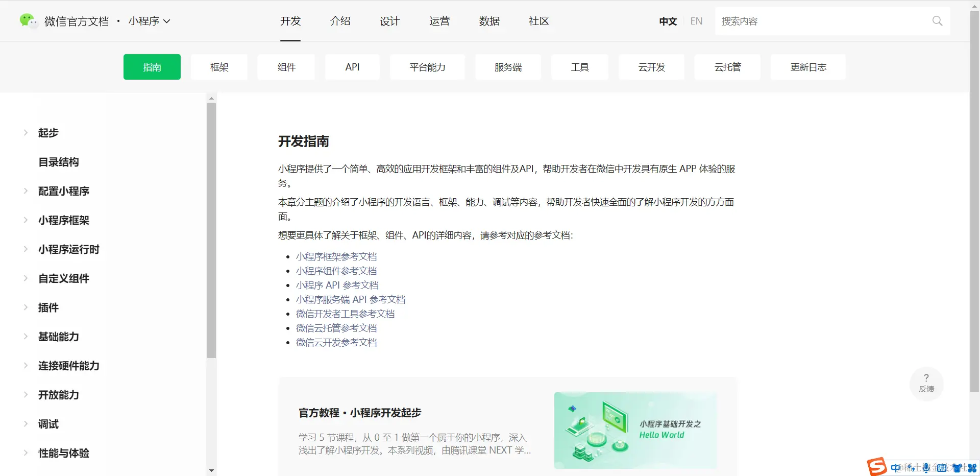Screen dimensions: 980x476
Task: Switch language to EN
Action: pos(696,21)
